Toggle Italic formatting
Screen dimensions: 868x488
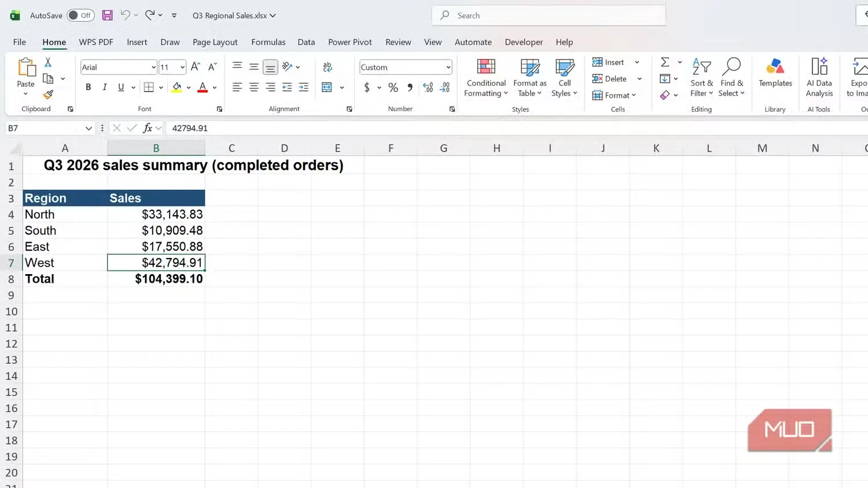pyautogui.click(x=104, y=87)
